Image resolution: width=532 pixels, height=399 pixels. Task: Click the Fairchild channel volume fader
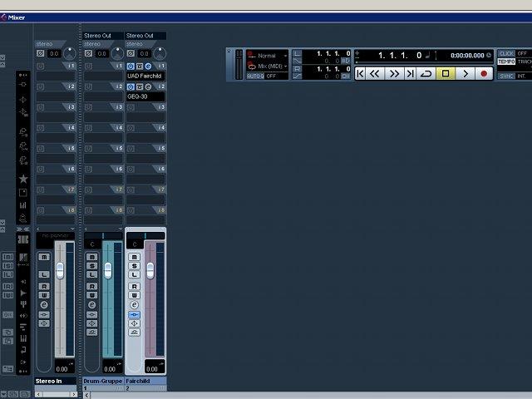coord(150,270)
